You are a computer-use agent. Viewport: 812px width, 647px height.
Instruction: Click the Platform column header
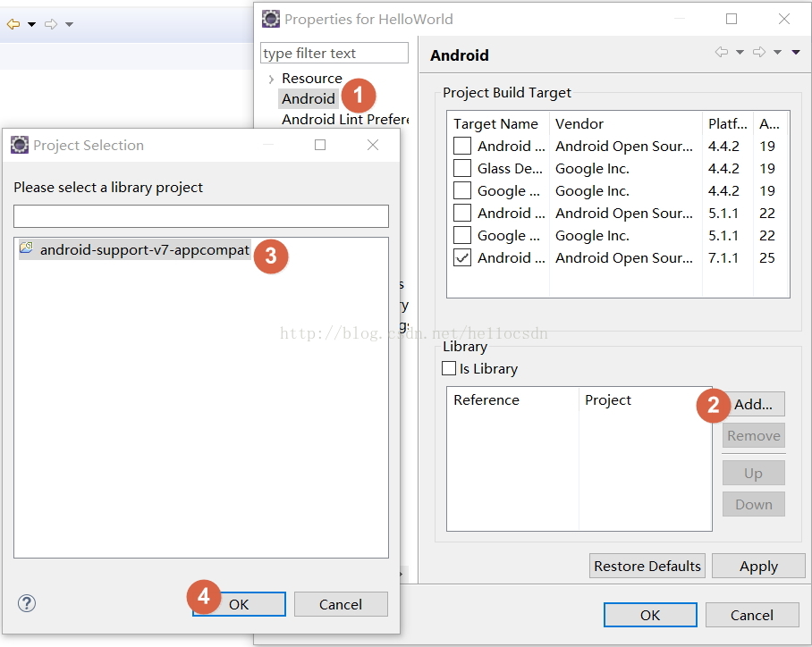[x=728, y=123]
